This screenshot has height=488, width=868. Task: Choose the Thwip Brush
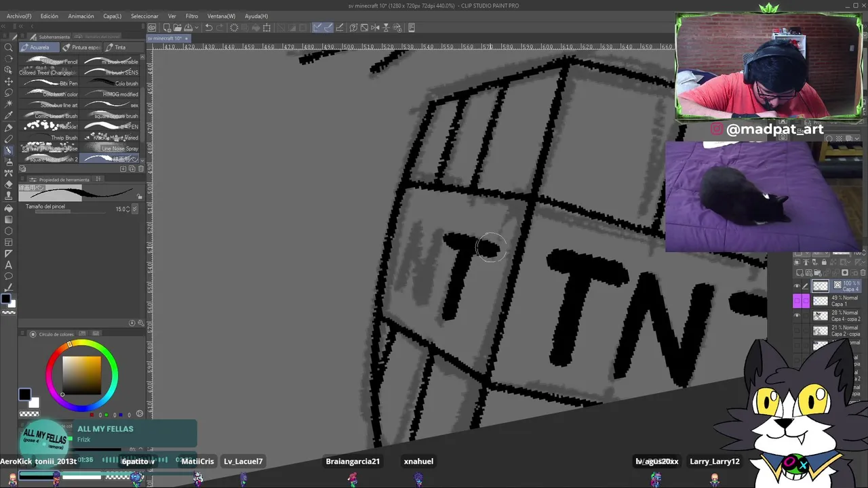50,138
